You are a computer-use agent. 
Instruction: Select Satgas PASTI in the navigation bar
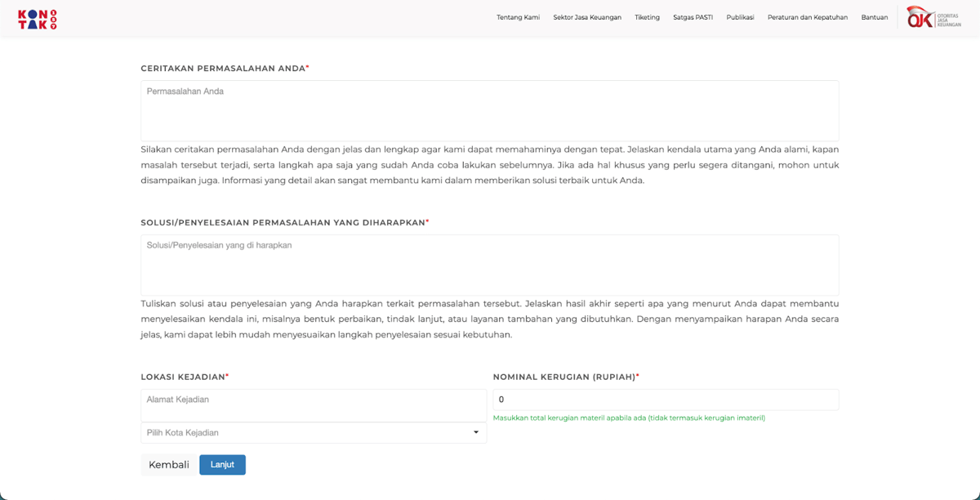point(693,17)
